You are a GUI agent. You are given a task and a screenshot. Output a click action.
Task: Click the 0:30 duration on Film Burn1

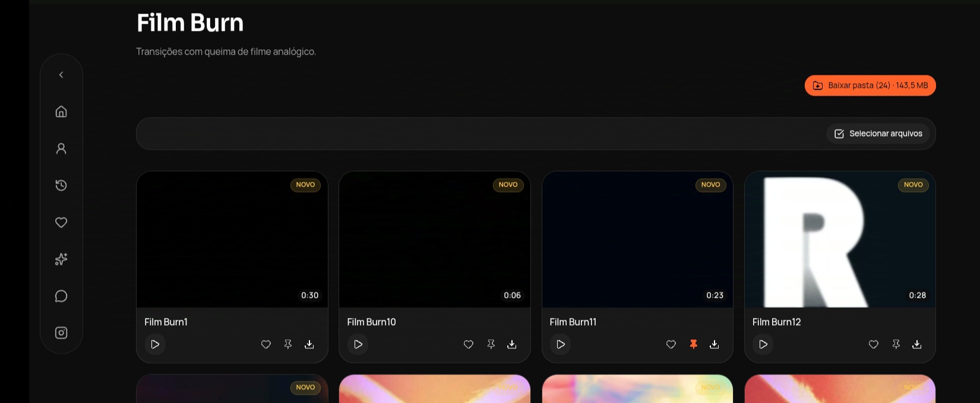coord(310,295)
